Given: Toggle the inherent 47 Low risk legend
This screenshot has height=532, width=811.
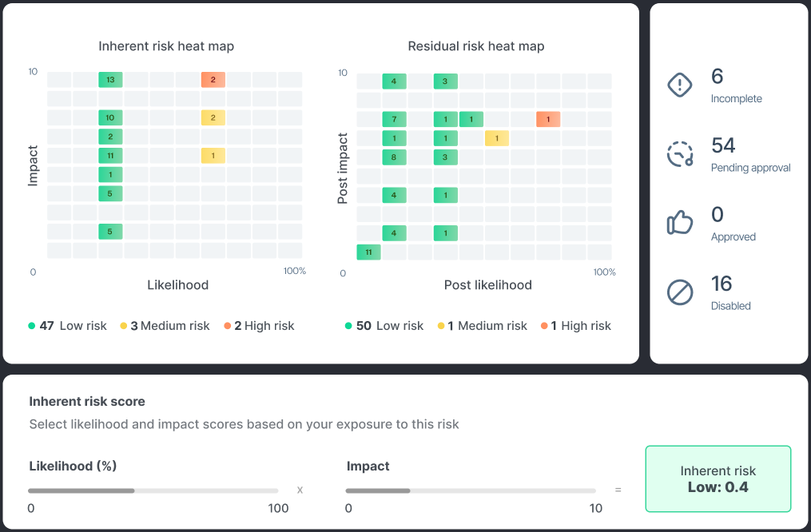Looking at the screenshot, I should click(67, 326).
